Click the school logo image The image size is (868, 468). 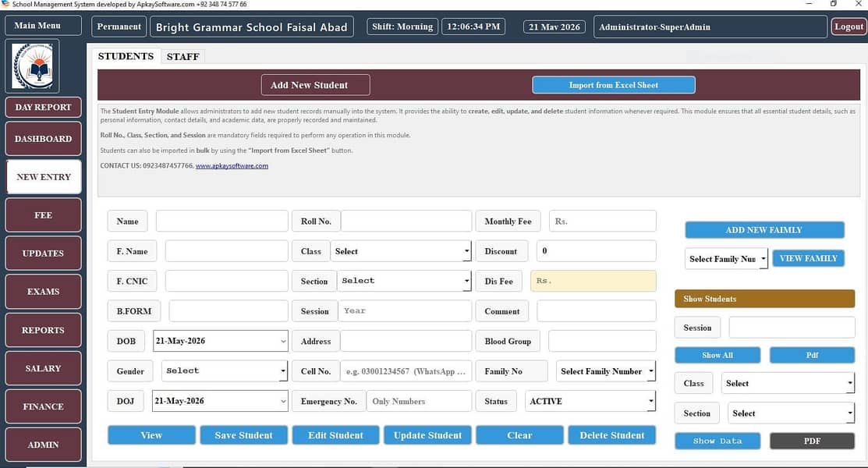pos(33,66)
